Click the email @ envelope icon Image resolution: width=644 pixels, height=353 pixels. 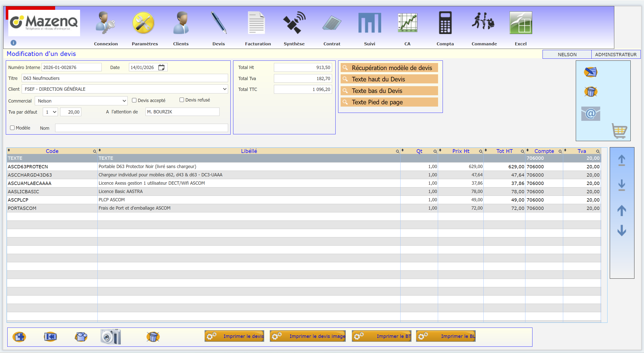[x=590, y=114]
